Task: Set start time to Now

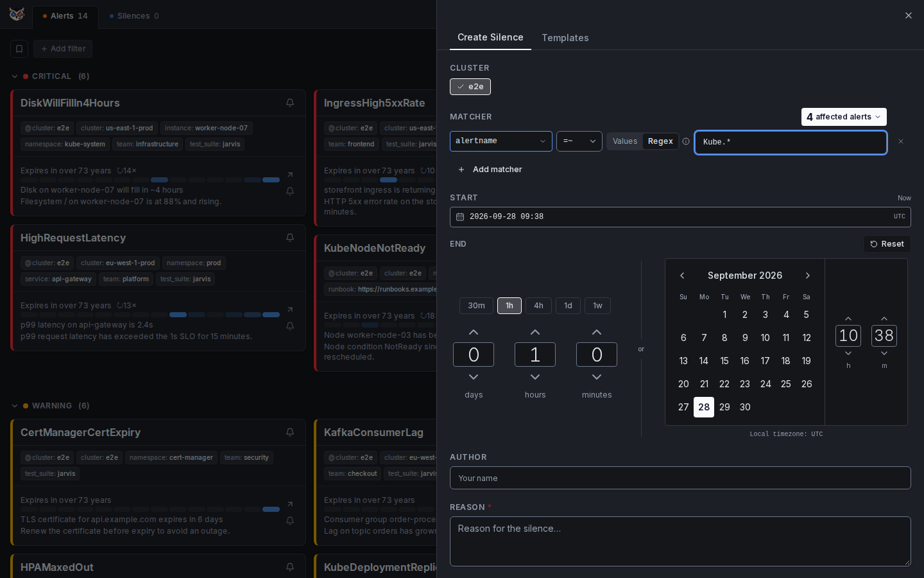Action: tap(904, 198)
